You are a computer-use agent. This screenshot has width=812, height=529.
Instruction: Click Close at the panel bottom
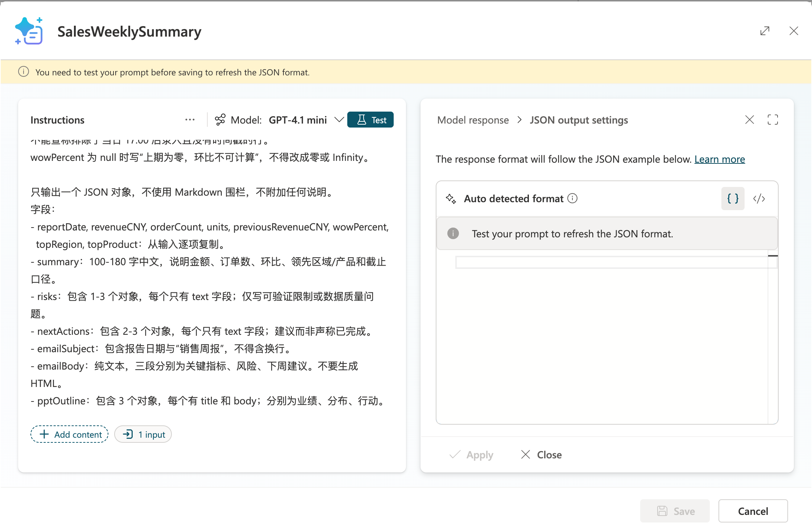(541, 455)
